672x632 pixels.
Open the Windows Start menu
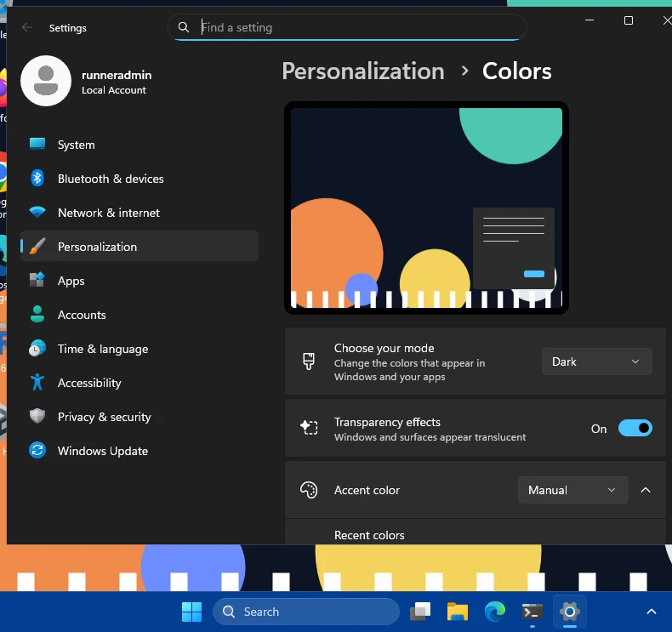191,612
